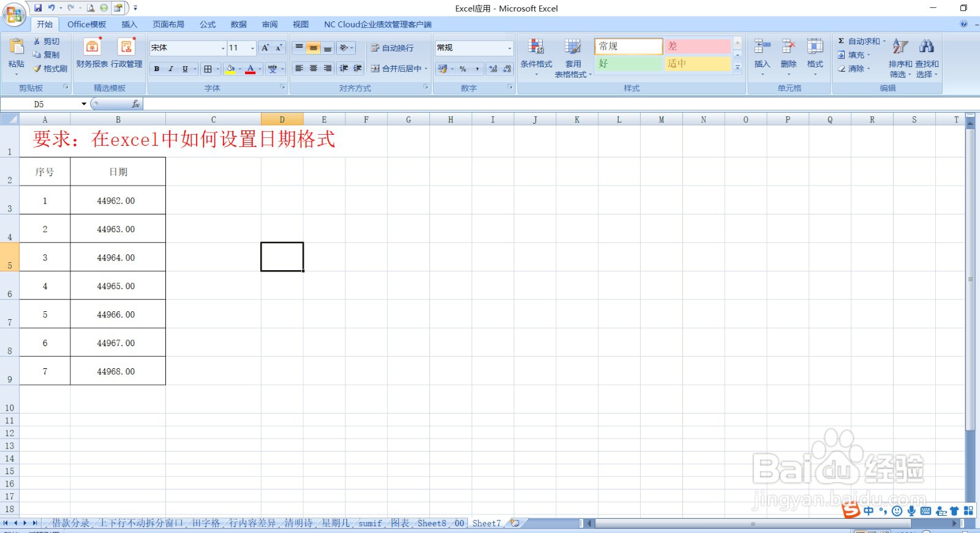Open print preview from quick access toolbar
The height and width of the screenshot is (533, 980).
(x=91, y=8)
